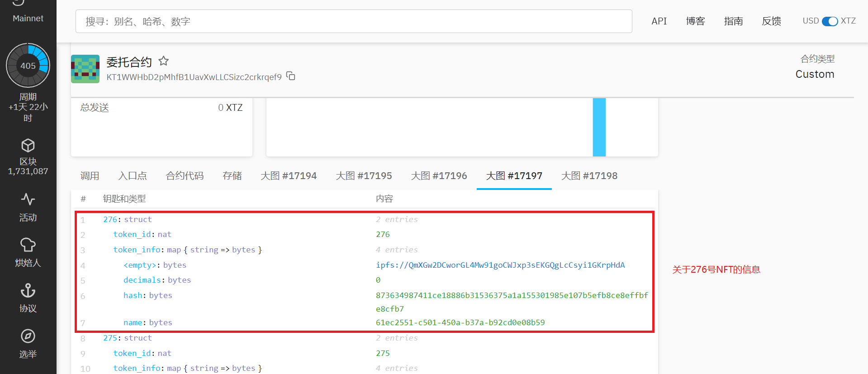Click the 'hash: bytes' key label
868x374 pixels.
(148, 295)
